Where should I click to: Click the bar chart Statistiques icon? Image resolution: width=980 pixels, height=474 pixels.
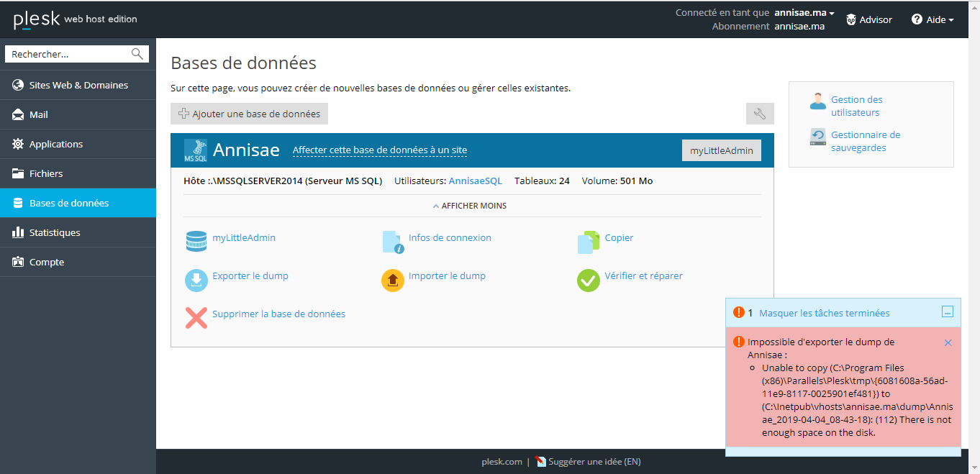click(x=18, y=232)
